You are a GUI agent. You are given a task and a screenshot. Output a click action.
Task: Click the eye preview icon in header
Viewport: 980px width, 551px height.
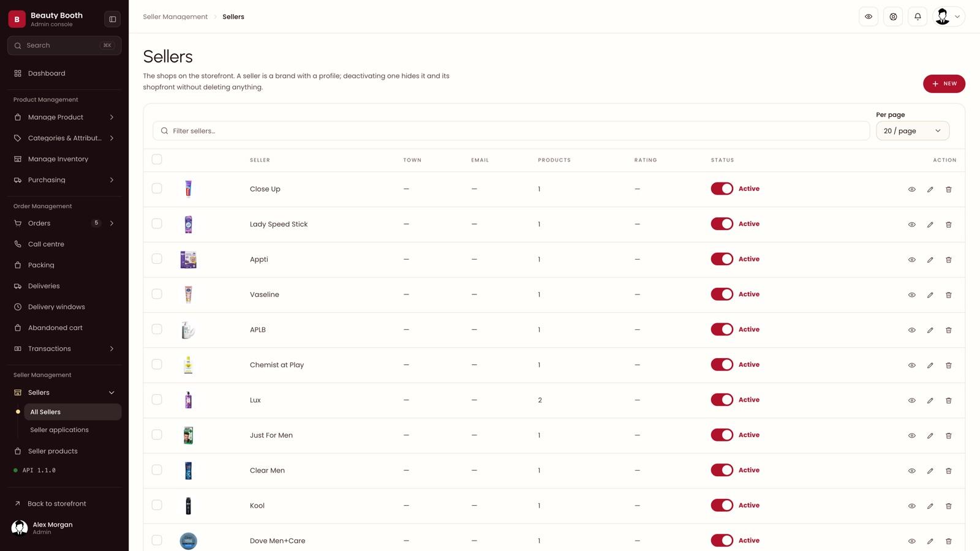(x=869, y=17)
